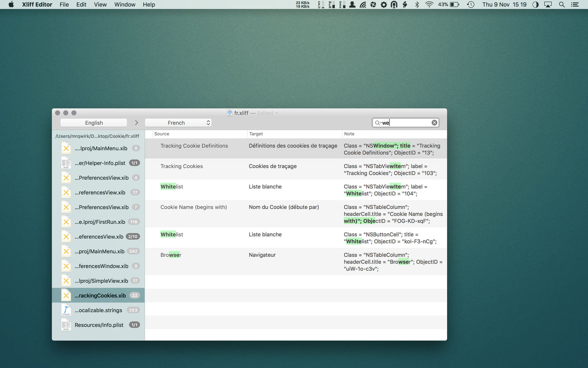Open Spotlight search in the menu bar
The width and height of the screenshot is (588, 368).
tap(562, 4)
